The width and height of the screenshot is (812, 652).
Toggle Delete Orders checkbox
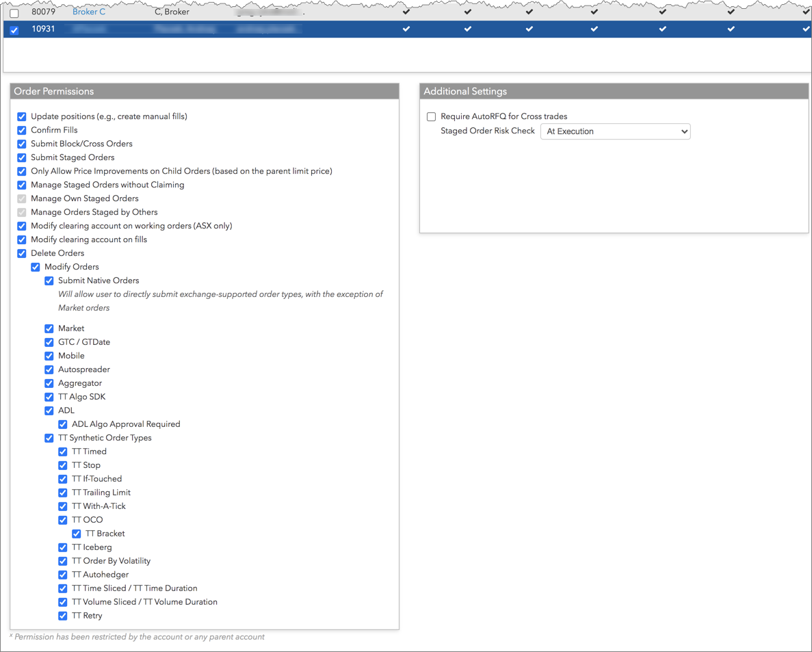tap(22, 254)
